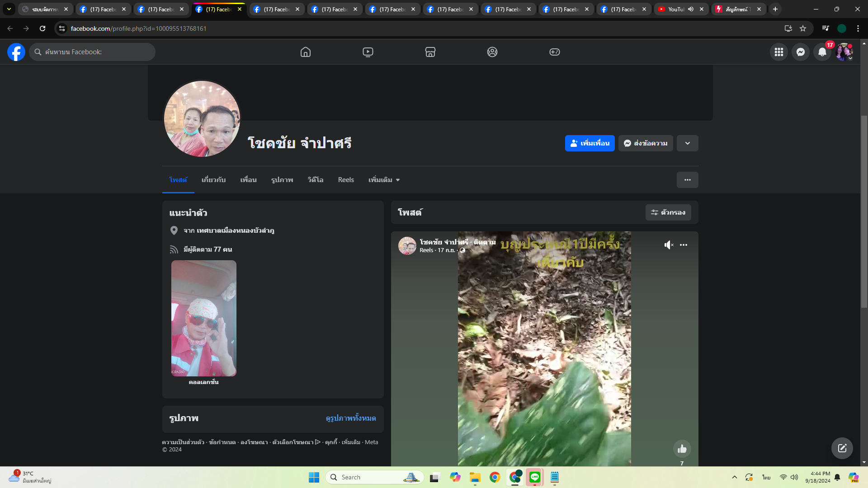The image size is (868, 488).
Task: Expand the chevron next to ส่งข้อความ
Action: pos(687,143)
